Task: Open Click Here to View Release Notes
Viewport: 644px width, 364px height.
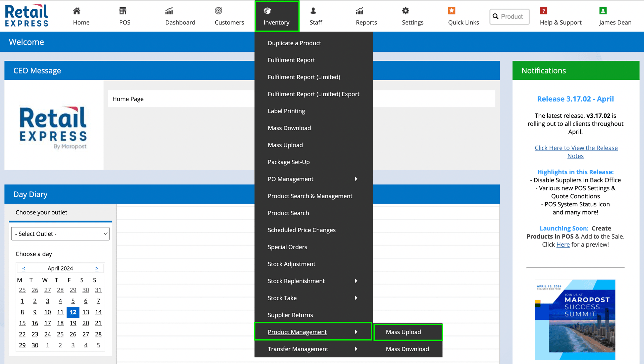Action: (x=576, y=152)
